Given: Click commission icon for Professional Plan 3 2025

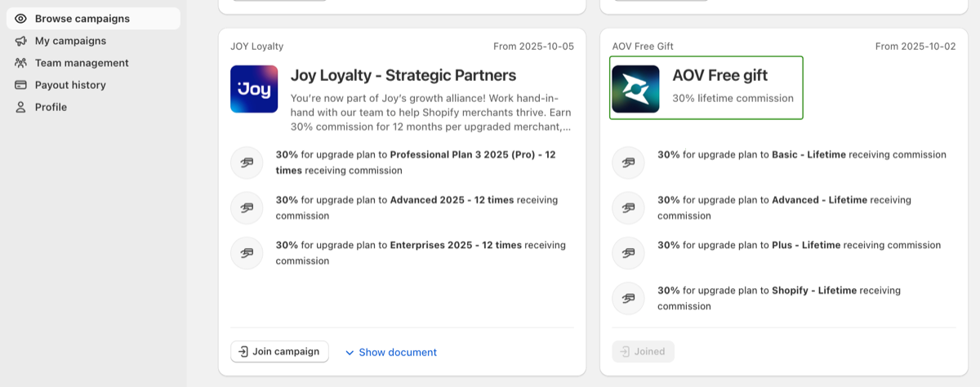Looking at the screenshot, I should (247, 162).
